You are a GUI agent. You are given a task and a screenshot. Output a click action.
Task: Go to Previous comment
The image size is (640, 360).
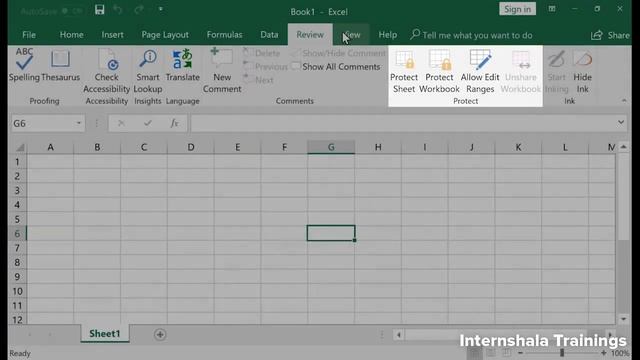pyautogui.click(x=265, y=67)
